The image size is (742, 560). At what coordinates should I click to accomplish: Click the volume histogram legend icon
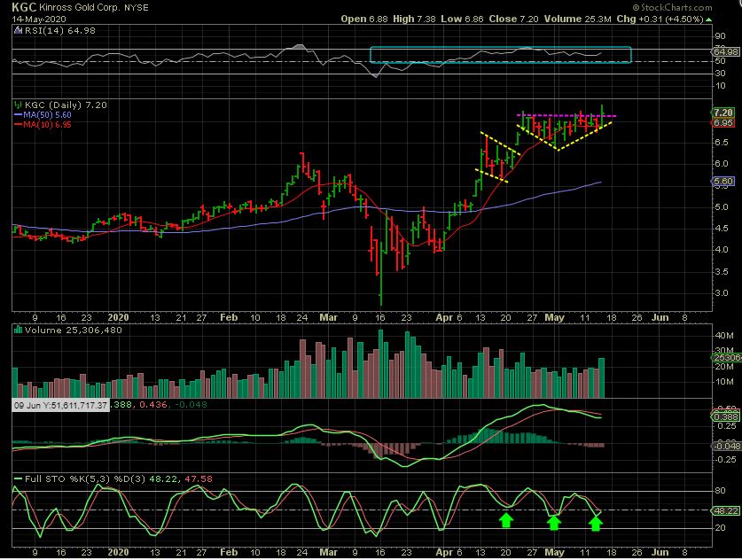(x=19, y=330)
